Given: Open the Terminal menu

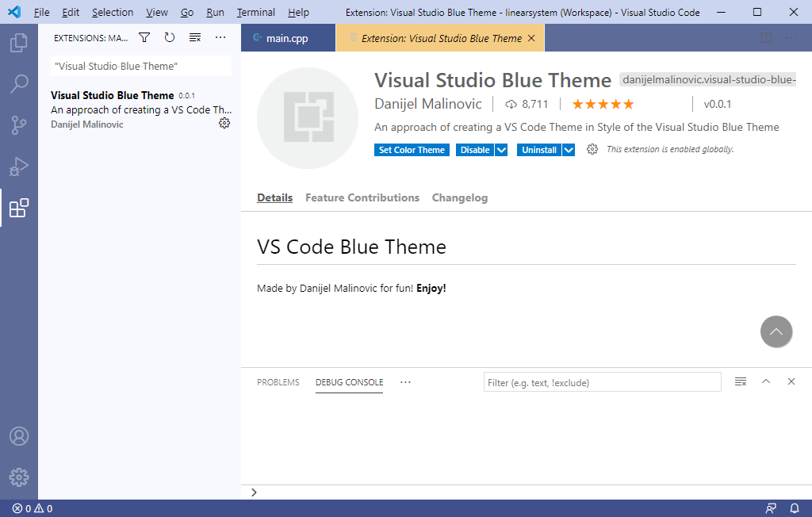Looking at the screenshot, I should [256, 12].
